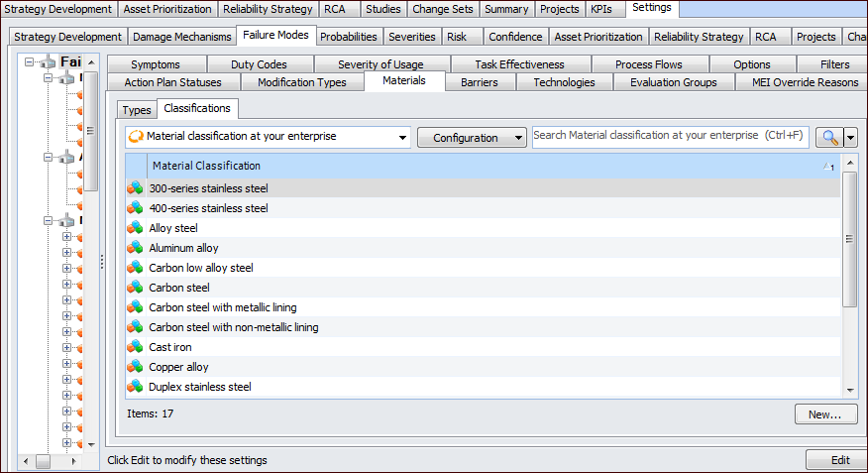Open the Material classification view dropdown
Screen dimensions: 868x473
402,138
